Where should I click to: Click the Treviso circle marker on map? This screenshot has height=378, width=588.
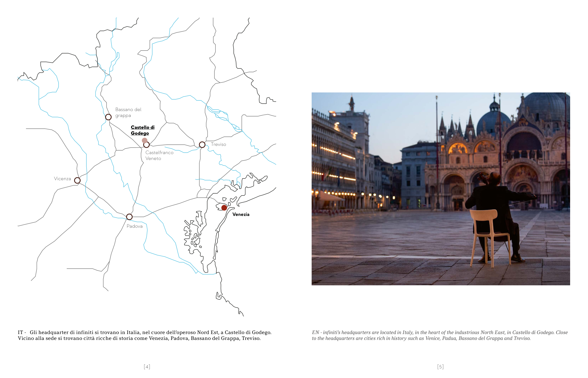202,145
